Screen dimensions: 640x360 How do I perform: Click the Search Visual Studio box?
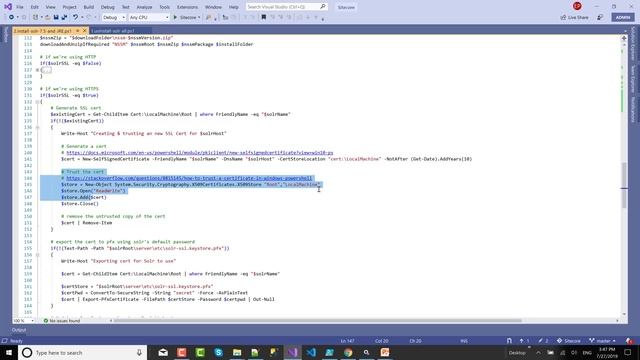pos(286,7)
